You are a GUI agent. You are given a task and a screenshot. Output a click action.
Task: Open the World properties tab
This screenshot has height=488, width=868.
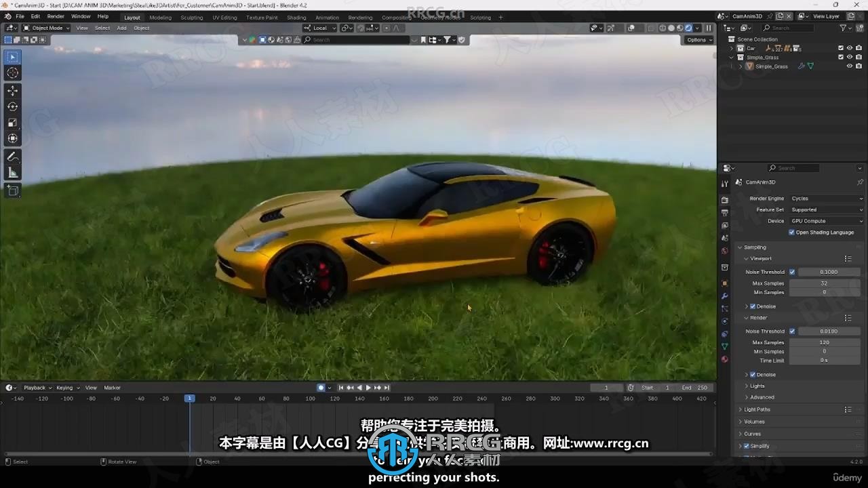(x=725, y=251)
